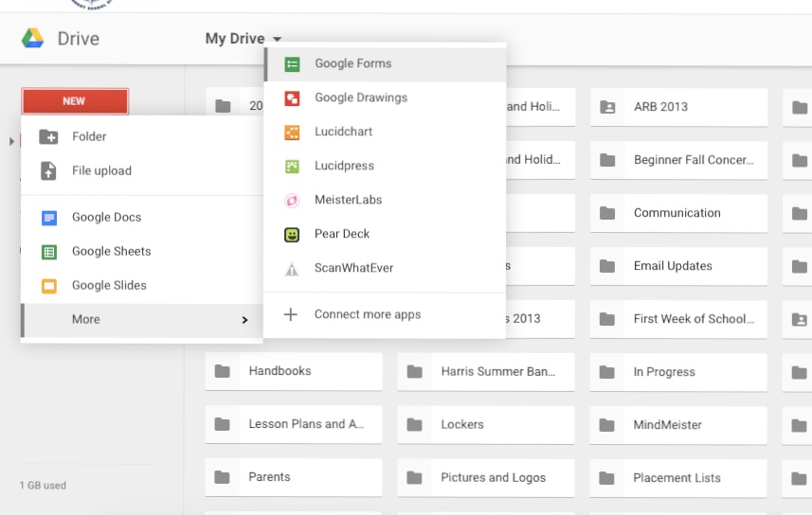This screenshot has height=515, width=812.
Task: Click the folder icon beside Communication
Action: (x=607, y=213)
